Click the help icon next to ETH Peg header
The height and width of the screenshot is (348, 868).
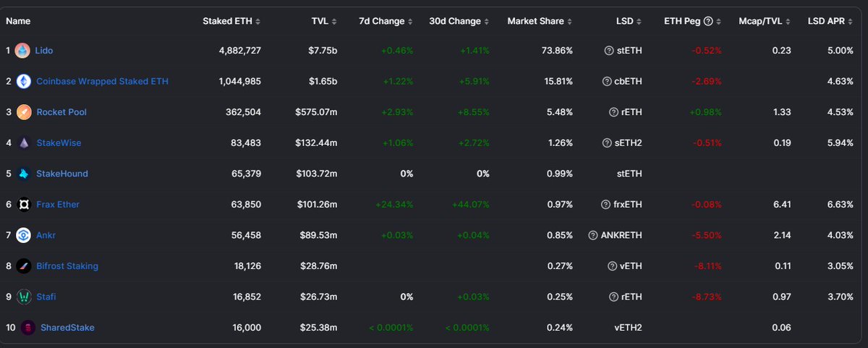pyautogui.click(x=708, y=21)
